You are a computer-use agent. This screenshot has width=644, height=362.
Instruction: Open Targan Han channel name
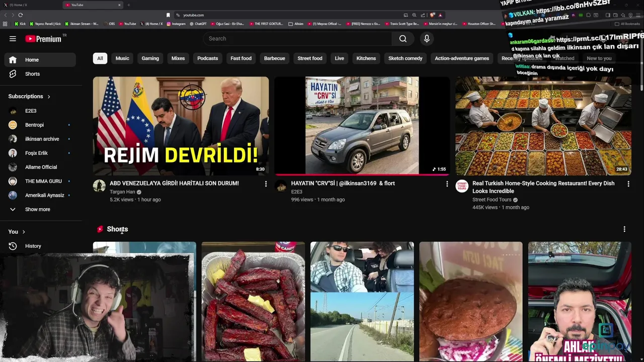point(122,192)
